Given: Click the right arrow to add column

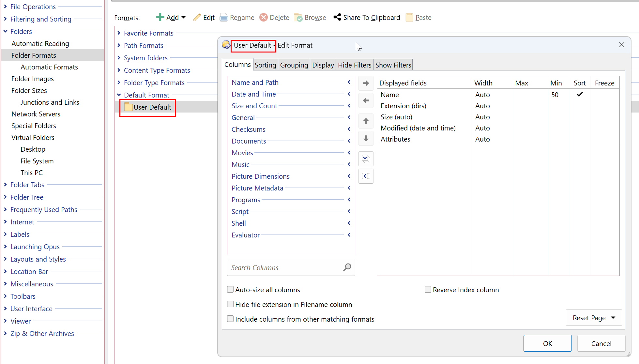Looking at the screenshot, I should point(366,83).
